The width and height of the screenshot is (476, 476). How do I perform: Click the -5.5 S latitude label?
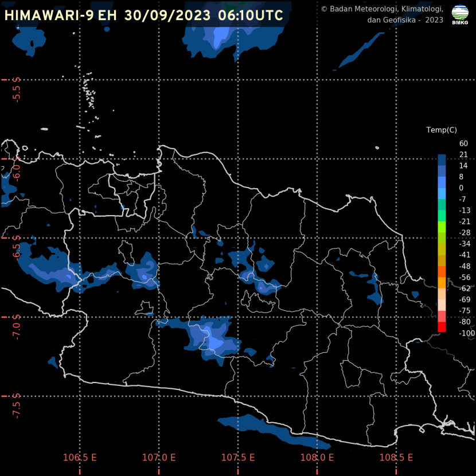pyautogui.click(x=17, y=89)
